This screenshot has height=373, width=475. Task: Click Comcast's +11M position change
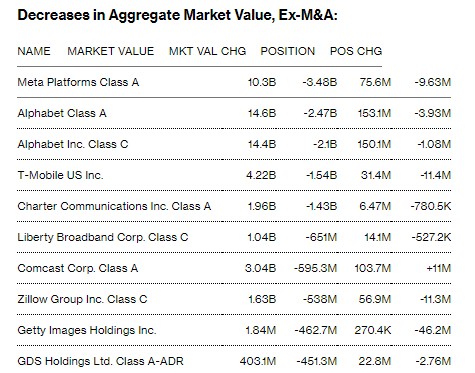point(439,268)
